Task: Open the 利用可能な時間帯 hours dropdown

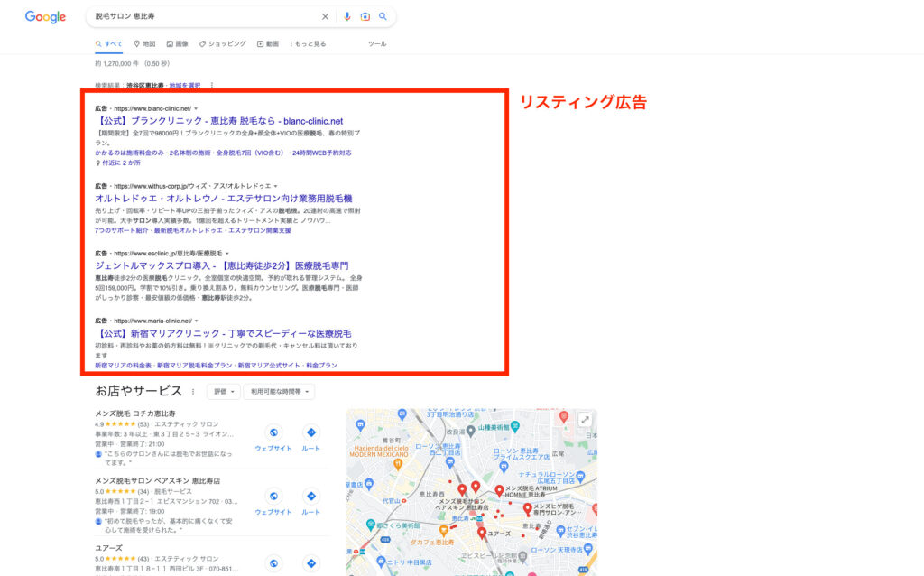Action: (282, 392)
